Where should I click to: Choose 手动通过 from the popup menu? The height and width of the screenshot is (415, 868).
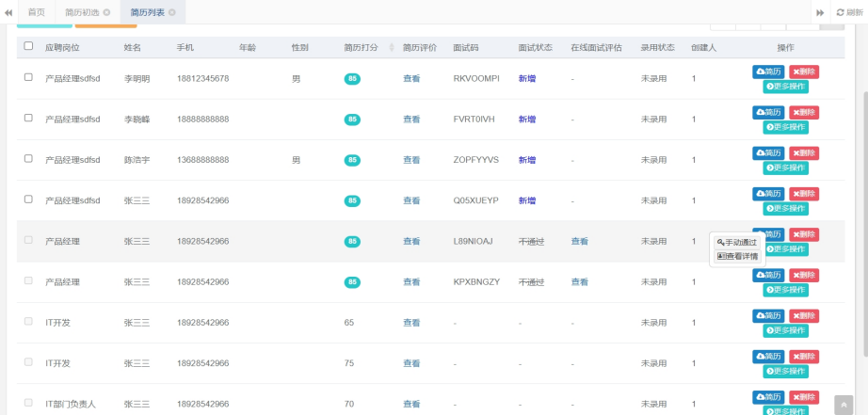pos(736,242)
